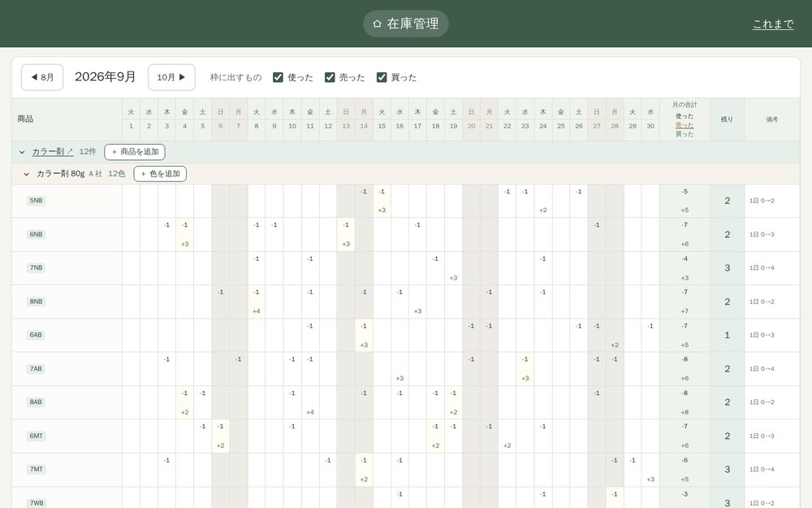Select the 7AB color tag
This screenshot has height=508, width=812.
[x=36, y=368]
